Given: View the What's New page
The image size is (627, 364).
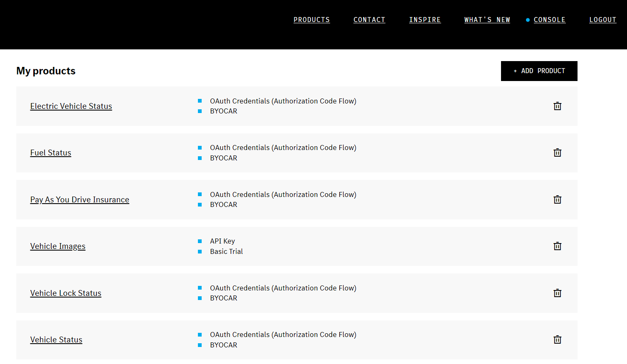Looking at the screenshot, I should click(x=487, y=20).
